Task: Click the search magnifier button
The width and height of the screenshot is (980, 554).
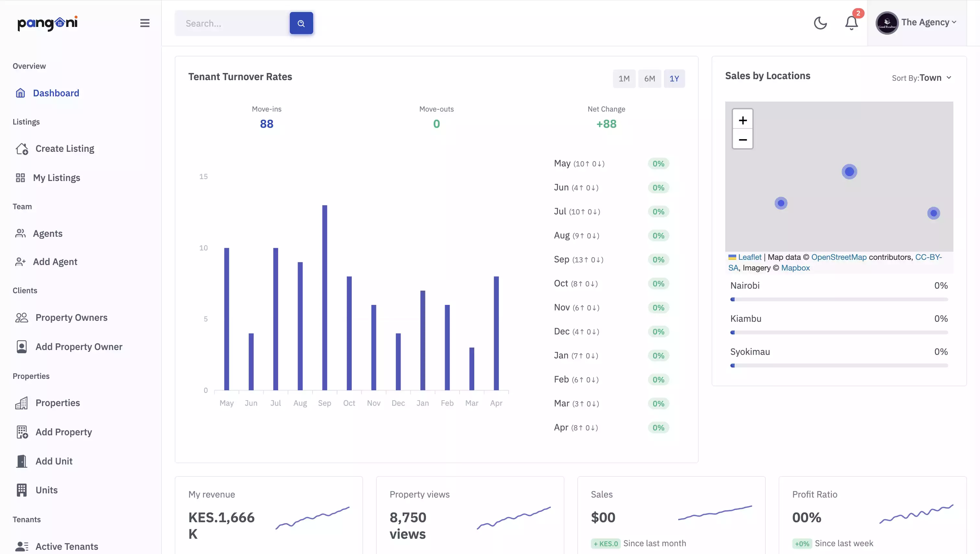Action: click(301, 23)
